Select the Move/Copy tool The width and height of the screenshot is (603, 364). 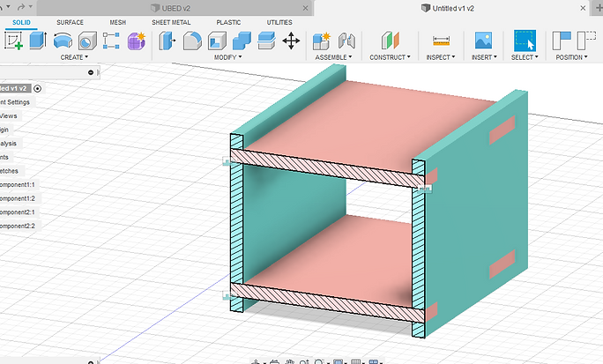pos(291,41)
